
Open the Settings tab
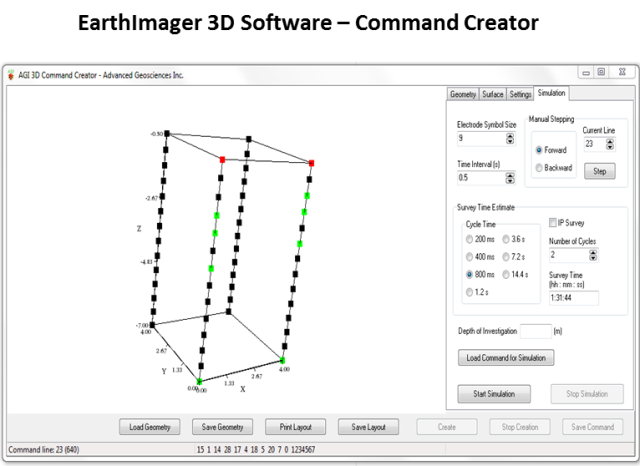pos(520,94)
